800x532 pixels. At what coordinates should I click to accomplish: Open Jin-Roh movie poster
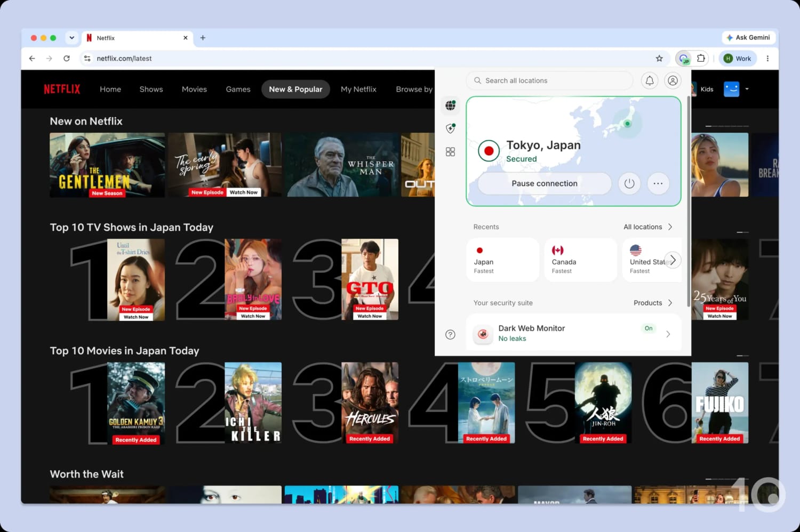click(x=603, y=404)
